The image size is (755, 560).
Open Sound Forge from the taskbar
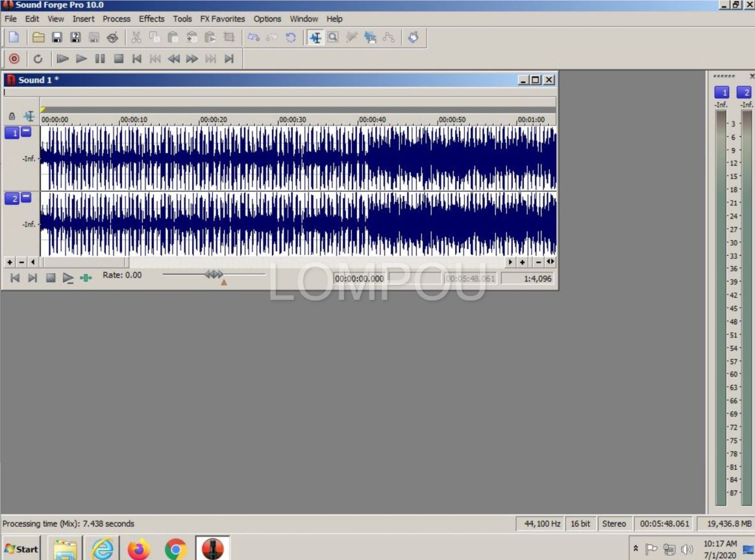point(213,548)
